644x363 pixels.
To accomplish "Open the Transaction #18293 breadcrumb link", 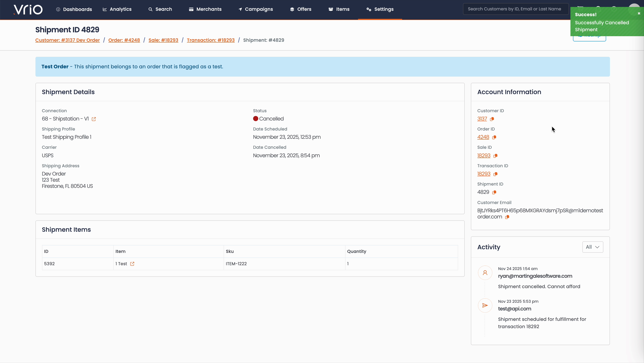I will tap(210, 40).
